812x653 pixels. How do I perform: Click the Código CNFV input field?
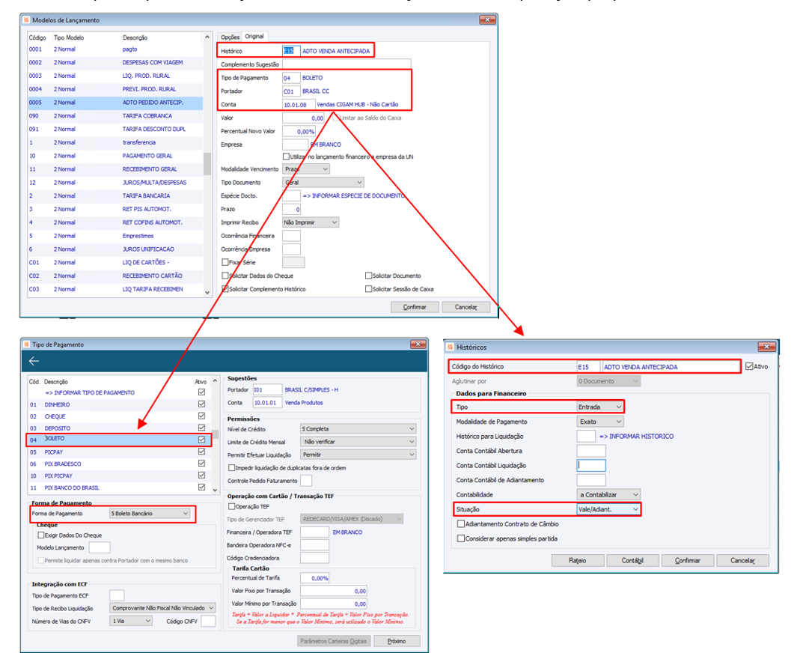pyautogui.click(x=208, y=621)
